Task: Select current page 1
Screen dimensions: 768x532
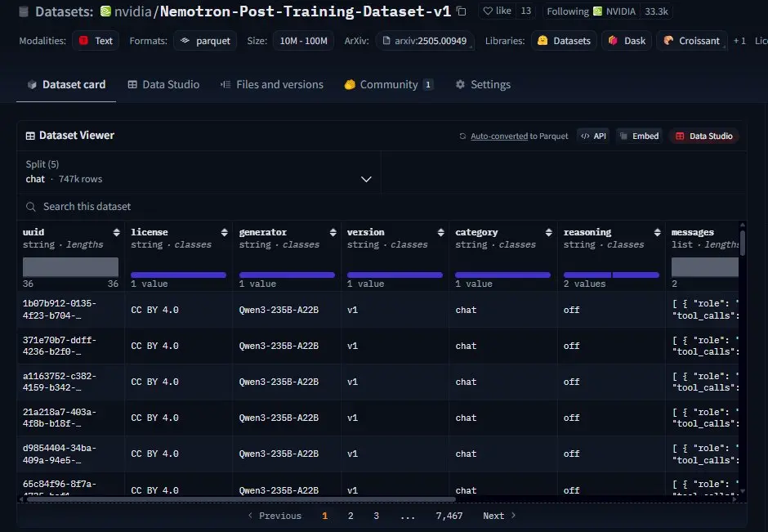Action: pyautogui.click(x=324, y=516)
